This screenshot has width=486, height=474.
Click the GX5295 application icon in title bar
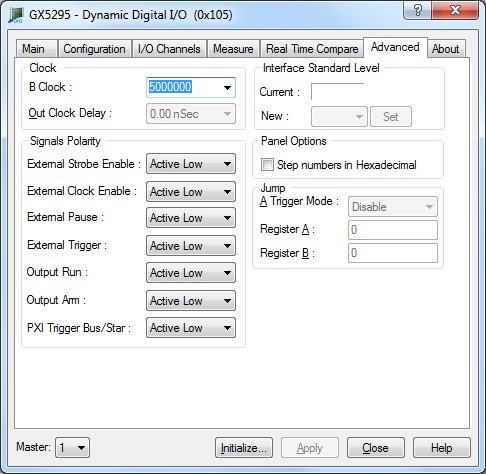tap(16, 15)
